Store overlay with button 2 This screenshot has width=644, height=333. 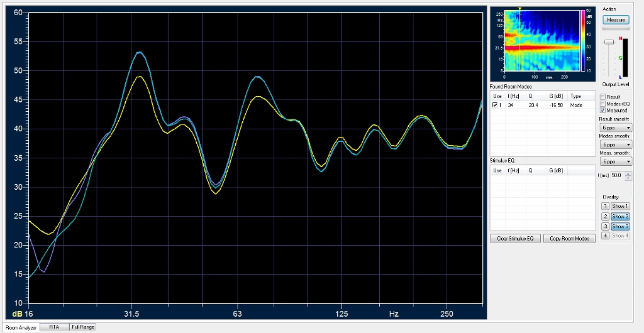pyautogui.click(x=605, y=216)
